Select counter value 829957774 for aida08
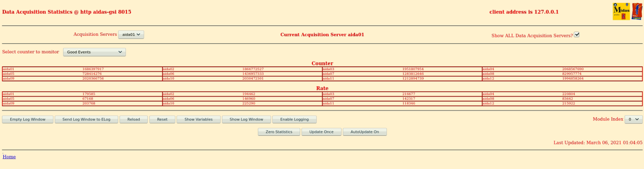Screen dimensions: 644x169 pos(572,74)
